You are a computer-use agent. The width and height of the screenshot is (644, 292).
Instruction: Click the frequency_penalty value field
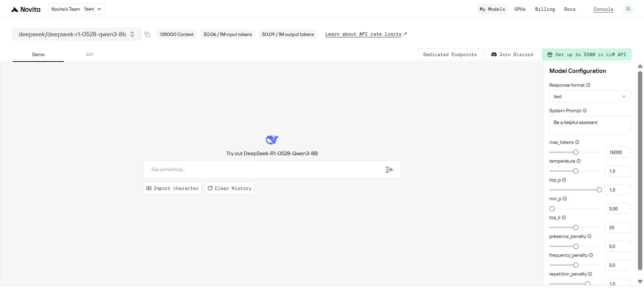point(618,265)
